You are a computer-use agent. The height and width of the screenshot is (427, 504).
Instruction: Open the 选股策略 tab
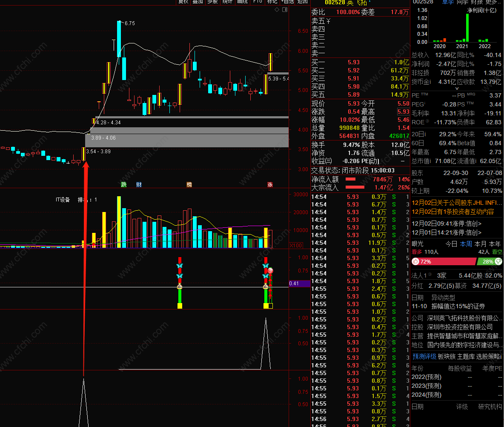coord(489,357)
